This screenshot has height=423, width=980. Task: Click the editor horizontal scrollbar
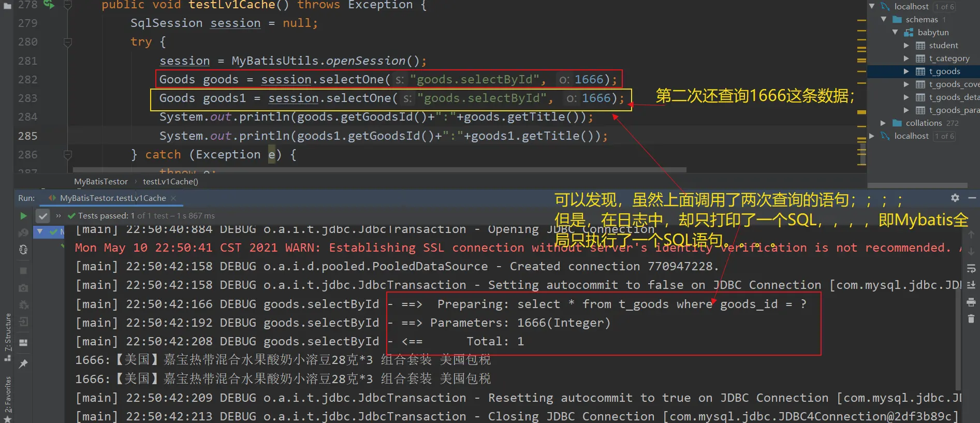[x=379, y=170]
